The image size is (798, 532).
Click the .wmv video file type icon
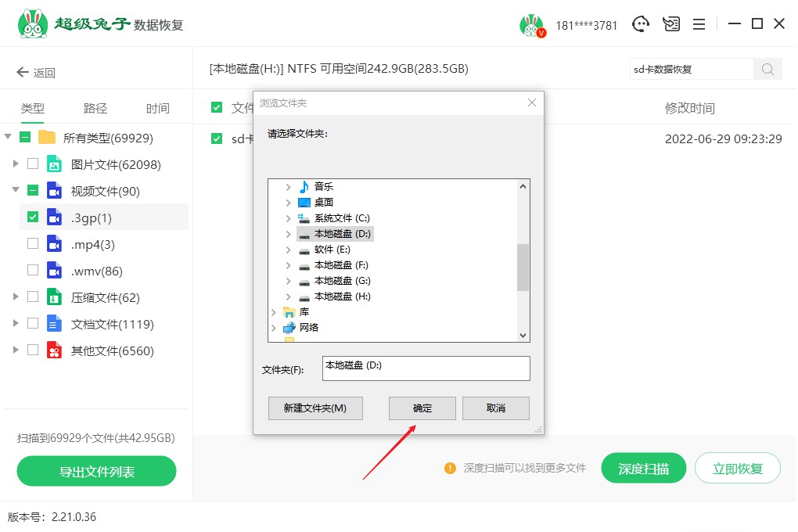[54, 271]
